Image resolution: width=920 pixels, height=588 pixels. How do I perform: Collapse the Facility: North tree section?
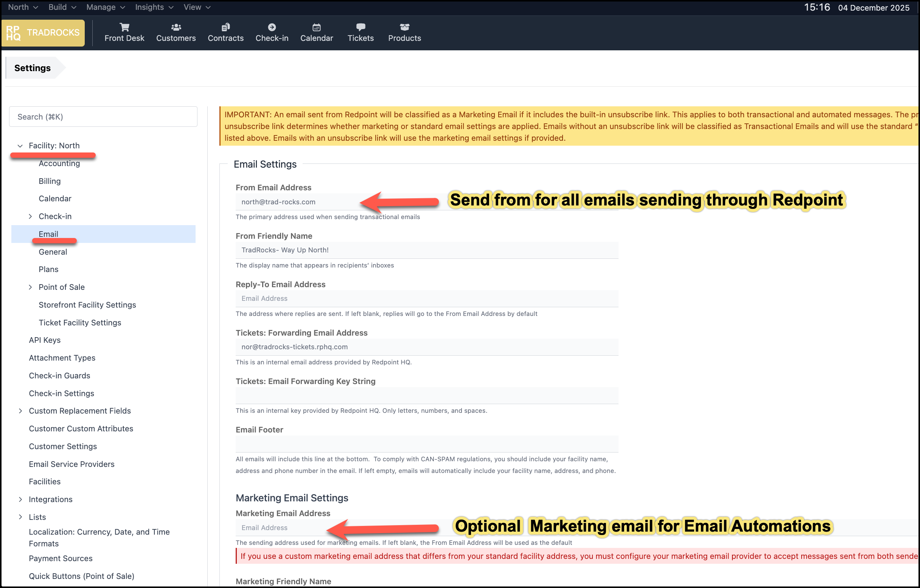coord(20,146)
